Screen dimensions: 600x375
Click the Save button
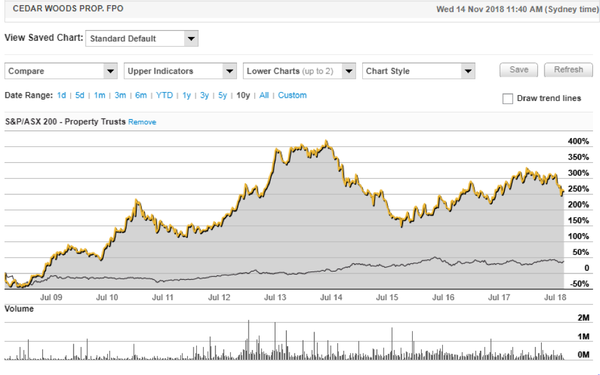pos(518,70)
